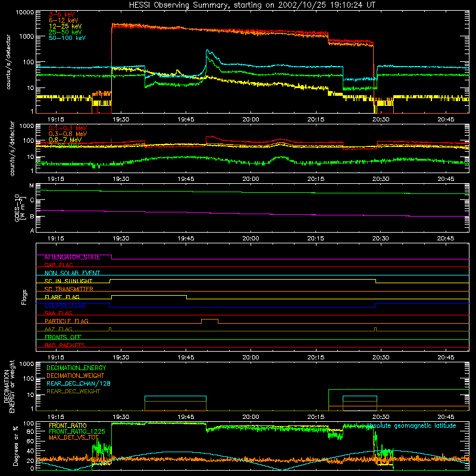
Task: Click the cyan 50-100 keV peak in top plot
Action: (x=207, y=51)
